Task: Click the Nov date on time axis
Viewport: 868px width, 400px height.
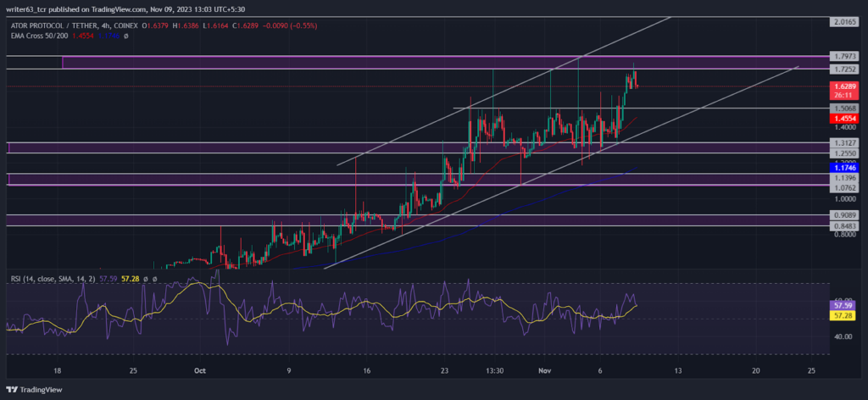Action: (545, 370)
